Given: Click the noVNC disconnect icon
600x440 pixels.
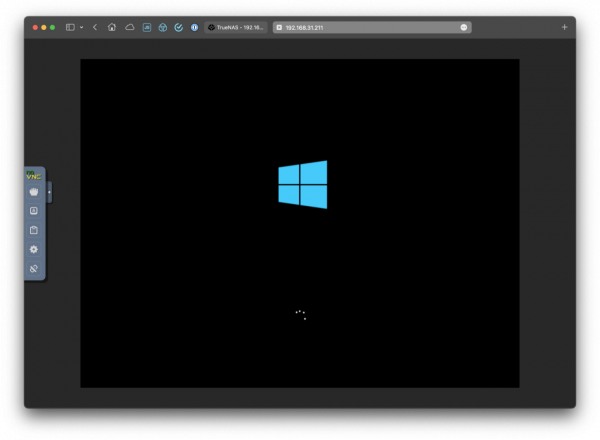Looking at the screenshot, I should tap(34, 269).
